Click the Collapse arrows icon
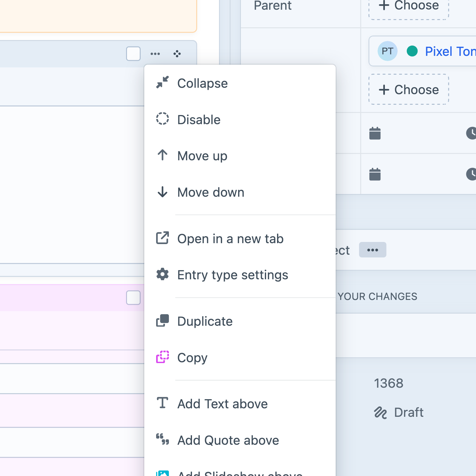476x476 pixels. click(x=163, y=82)
